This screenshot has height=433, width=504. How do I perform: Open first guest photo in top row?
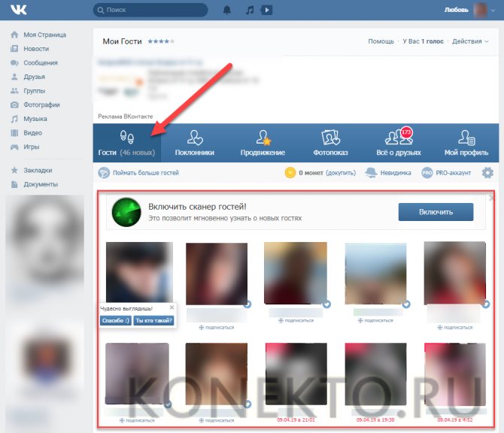click(x=139, y=272)
